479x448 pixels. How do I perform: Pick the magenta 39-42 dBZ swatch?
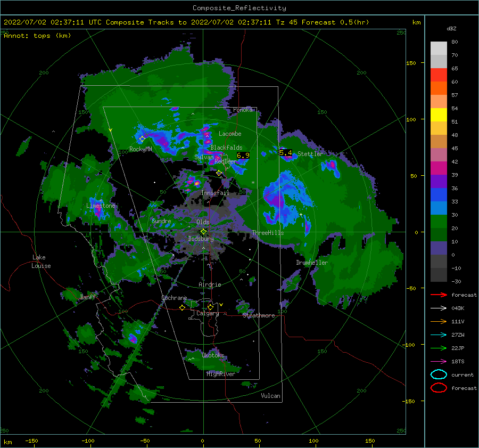click(439, 168)
